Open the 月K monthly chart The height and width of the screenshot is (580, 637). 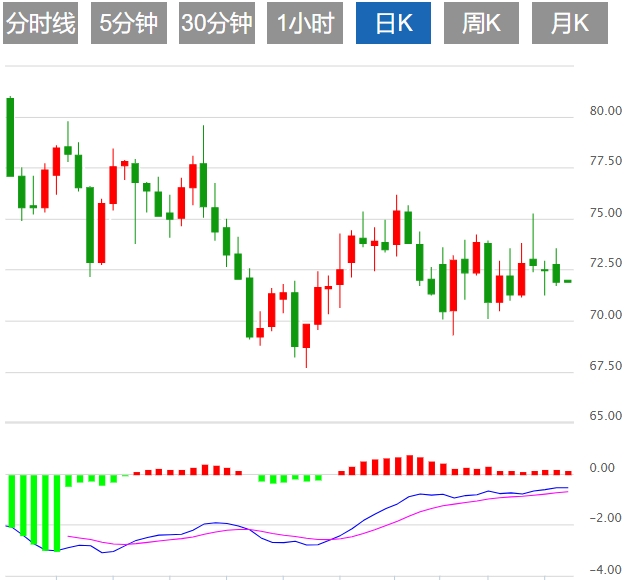tap(569, 24)
